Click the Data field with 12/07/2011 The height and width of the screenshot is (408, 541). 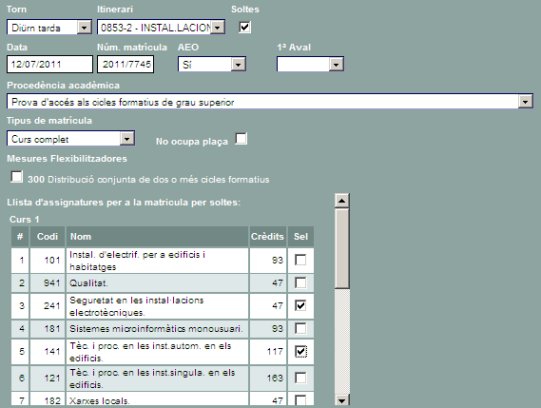pyautogui.click(x=50, y=64)
